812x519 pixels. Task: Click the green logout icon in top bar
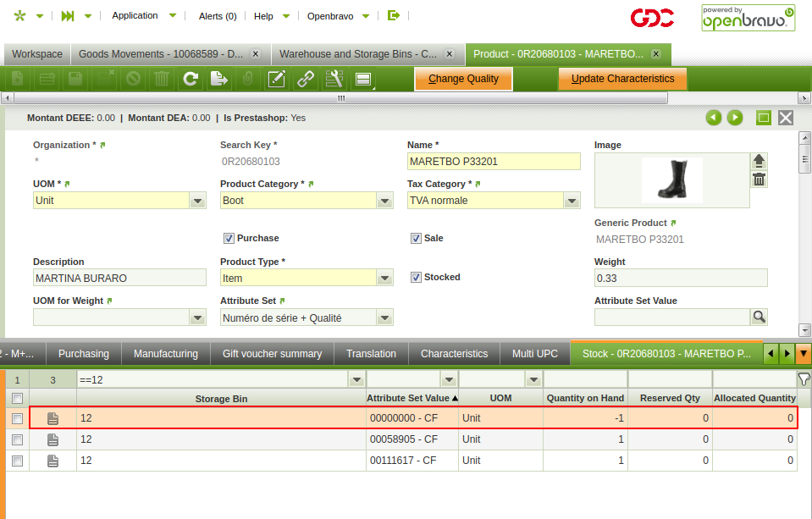click(x=393, y=15)
